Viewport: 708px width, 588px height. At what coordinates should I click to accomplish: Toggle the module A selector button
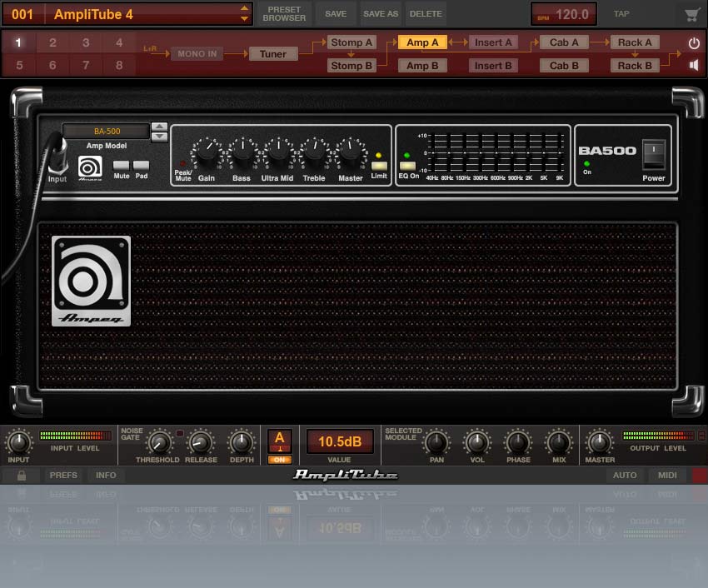pyautogui.click(x=280, y=441)
